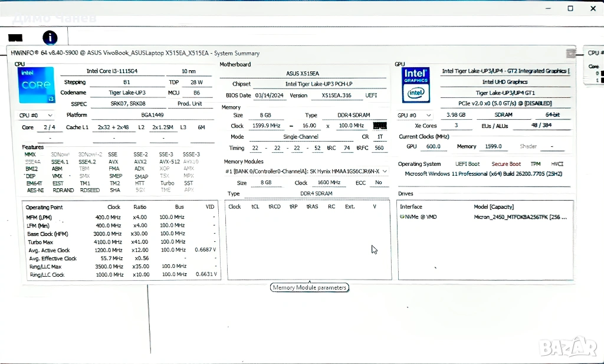Click the Interface column header in Drives
The image size is (604, 364).
pyautogui.click(x=411, y=207)
